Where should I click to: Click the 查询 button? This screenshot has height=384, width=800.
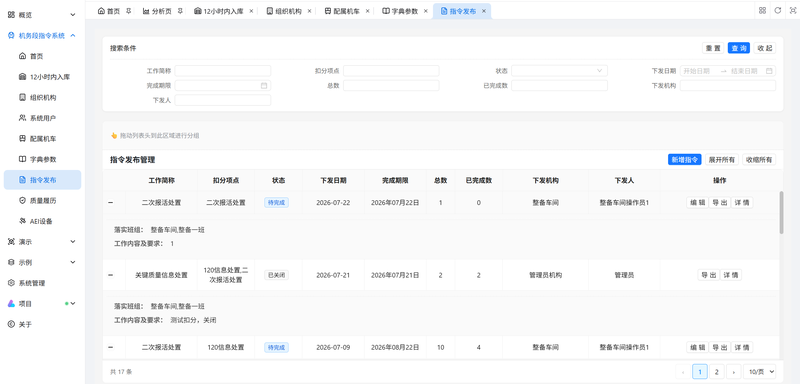[x=739, y=48]
